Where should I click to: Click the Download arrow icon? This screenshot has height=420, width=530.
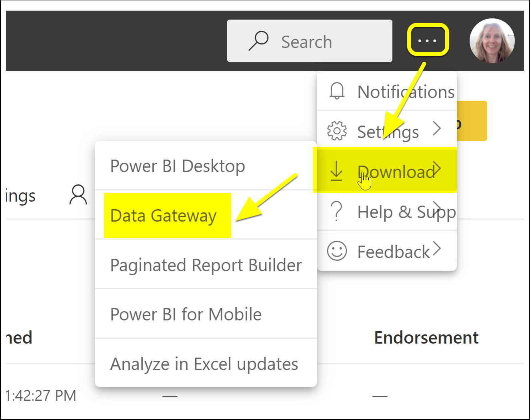[x=336, y=171]
